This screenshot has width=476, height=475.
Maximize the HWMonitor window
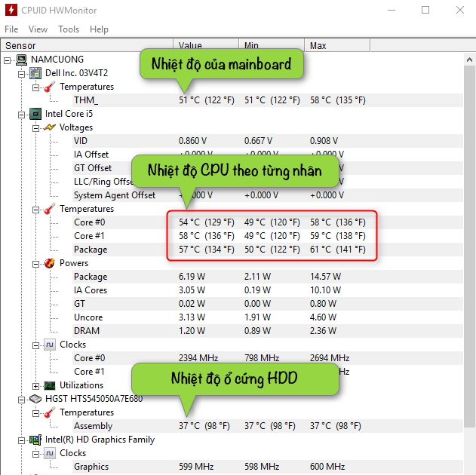(x=425, y=10)
